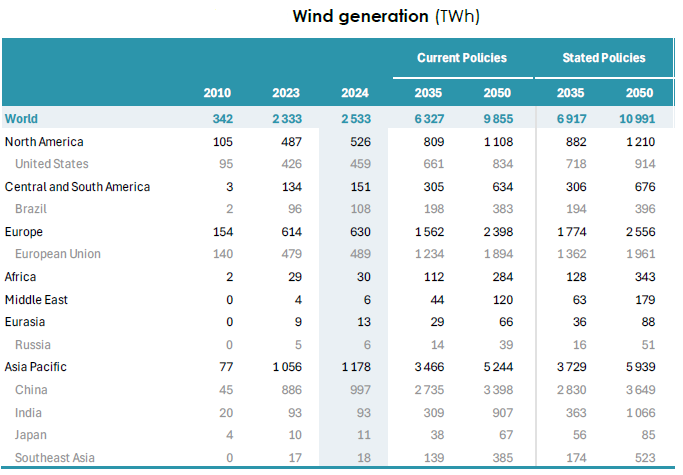Click the United States row label
This screenshot has height=475, width=683.
pyautogui.click(x=52, y=164)
